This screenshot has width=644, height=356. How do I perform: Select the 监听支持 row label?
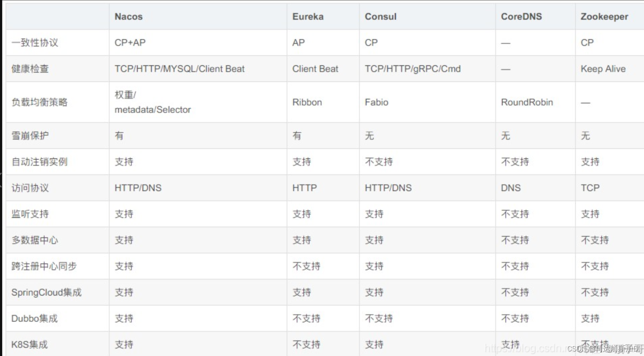point(30,214)
